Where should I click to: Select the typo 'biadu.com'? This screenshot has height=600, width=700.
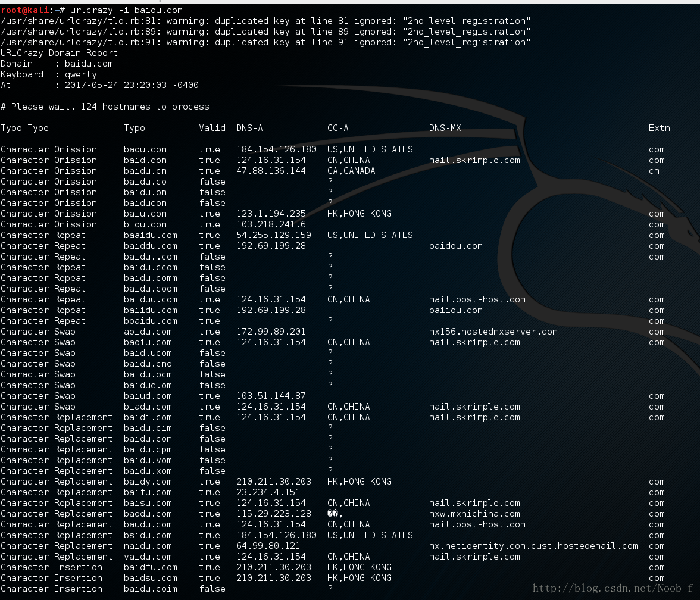point(148,406)
